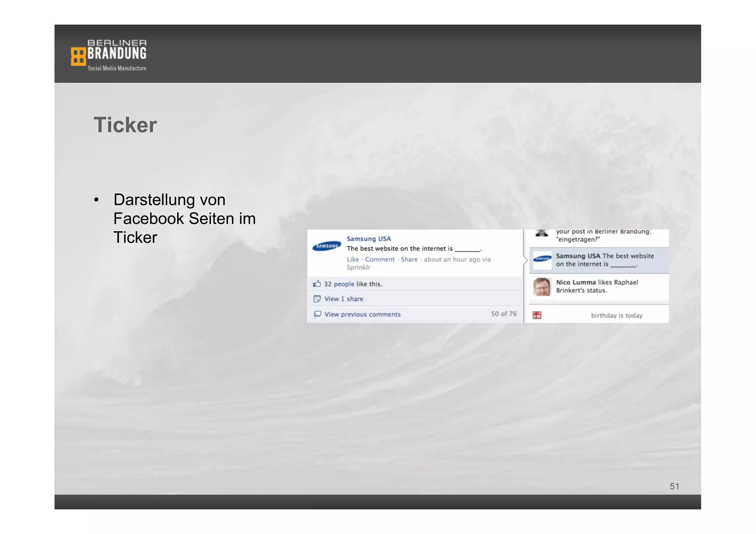Open the '32 people' likes list
This screenshot has width=756, height=534.
(x=339, y=284)
